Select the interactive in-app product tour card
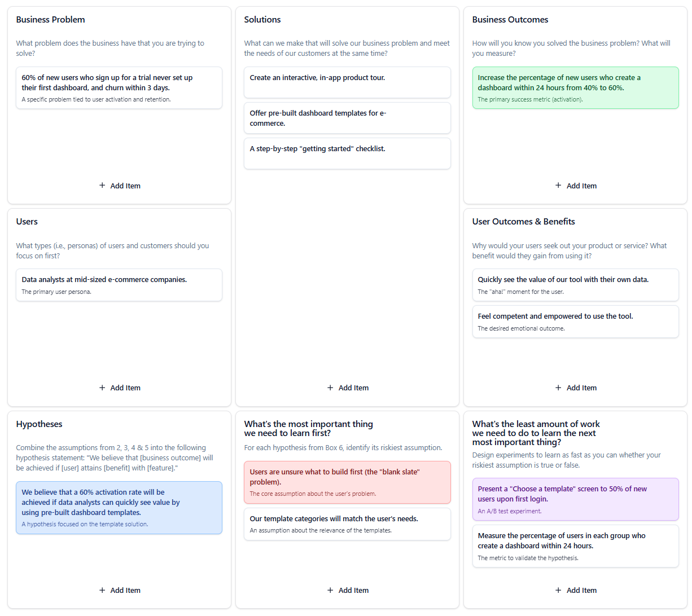692x616 pixels. click(x=347, y=82)
